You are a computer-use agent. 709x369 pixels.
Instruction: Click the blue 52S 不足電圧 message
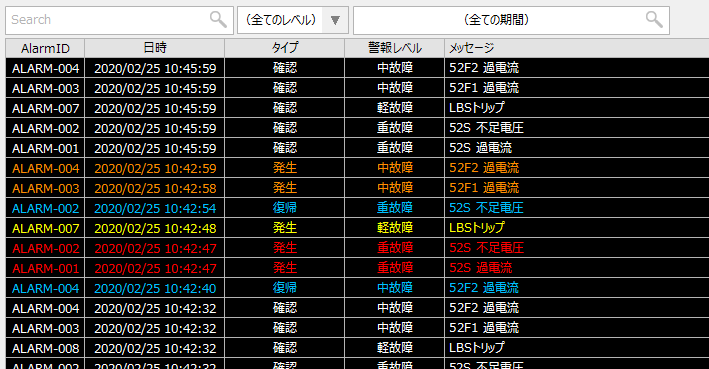pos(486,208)
